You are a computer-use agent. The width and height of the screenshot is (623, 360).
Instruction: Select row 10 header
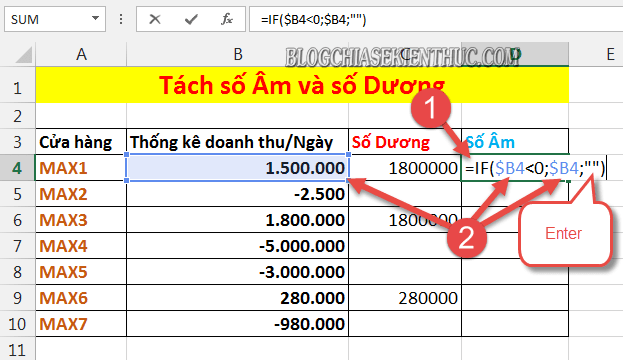click(17, 324)
